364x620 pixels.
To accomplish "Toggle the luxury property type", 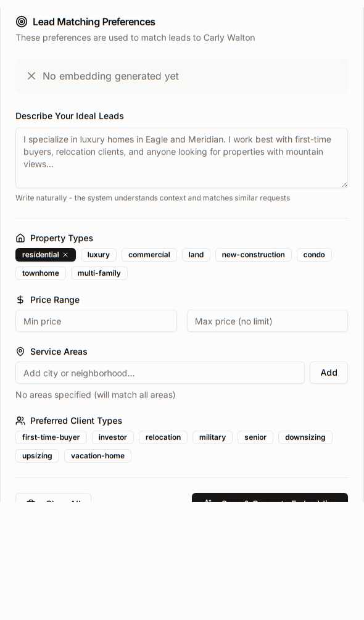I will click(99, 255).
